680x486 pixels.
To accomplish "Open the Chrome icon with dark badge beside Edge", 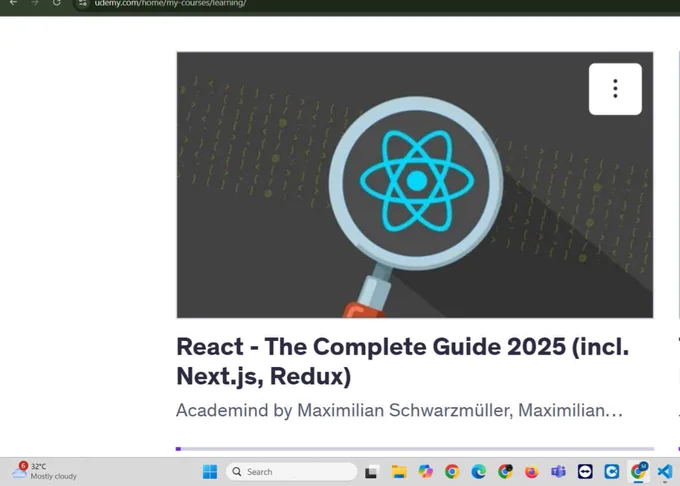I will point(505,472).
